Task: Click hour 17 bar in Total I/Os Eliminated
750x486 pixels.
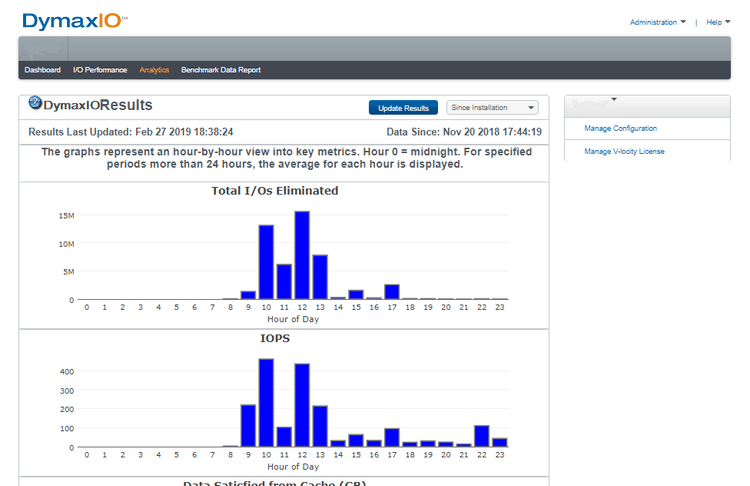Action: tap(392, 292)
